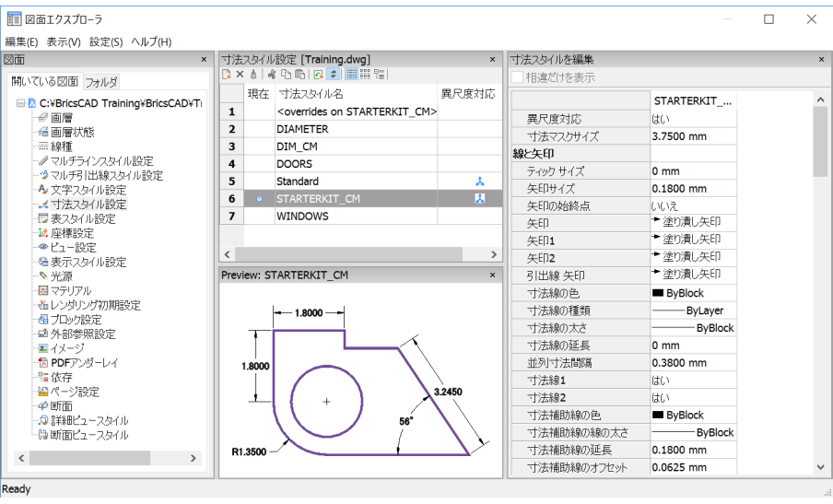Open 表スタイル設定 node

(x=83, y=218)
